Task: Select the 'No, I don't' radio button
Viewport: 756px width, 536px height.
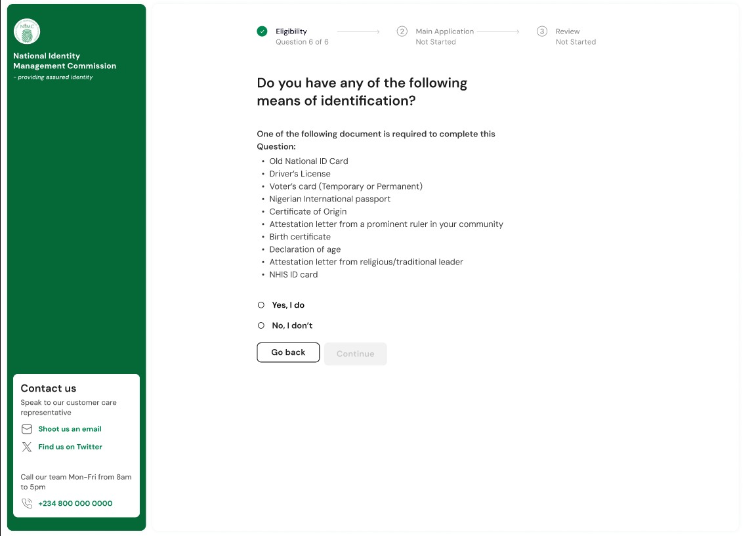Action: tap(261, 325)
